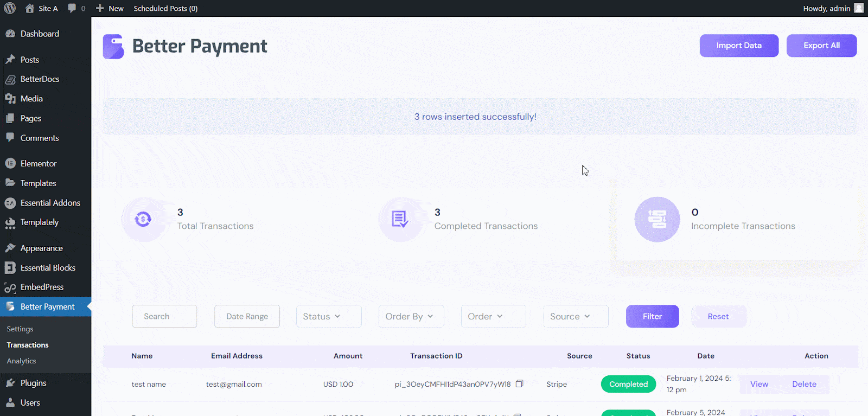
Task: Click the Import Data button
Action: tap(739, 46)
